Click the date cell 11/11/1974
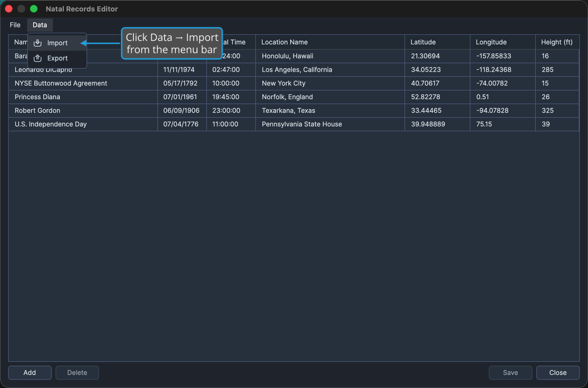This screenshot has width=588, height=388. [182, 70]
